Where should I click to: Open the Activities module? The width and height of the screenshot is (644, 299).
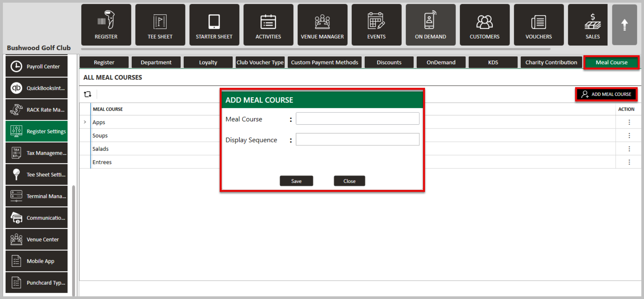click(268, 25)
